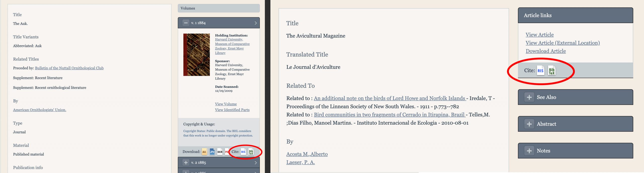
Task: Expand volume v. 2 1885 using the plus icon
Action: [186, 162]
